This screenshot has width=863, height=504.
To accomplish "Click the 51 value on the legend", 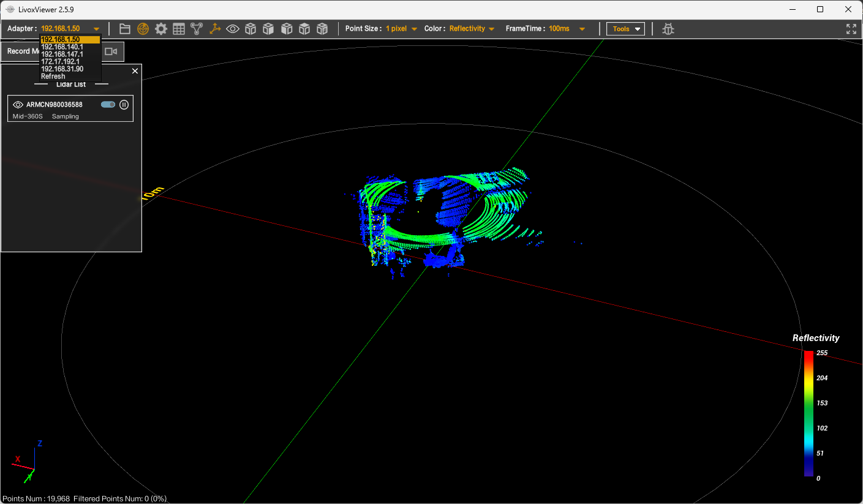I will pos(820,453).
